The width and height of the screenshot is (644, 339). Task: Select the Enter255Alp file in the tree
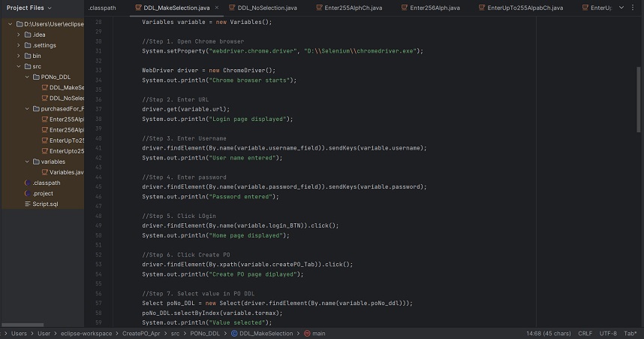[x=63, y=120]
